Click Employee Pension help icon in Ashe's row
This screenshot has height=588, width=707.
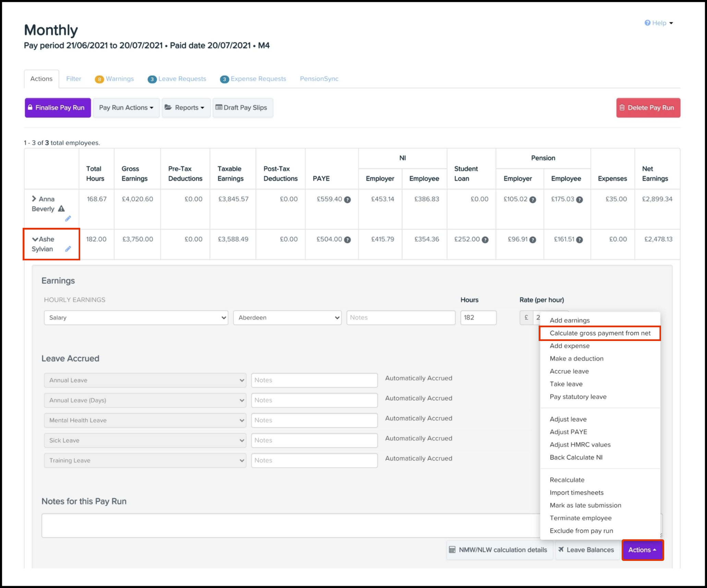[x=579, y=240]
